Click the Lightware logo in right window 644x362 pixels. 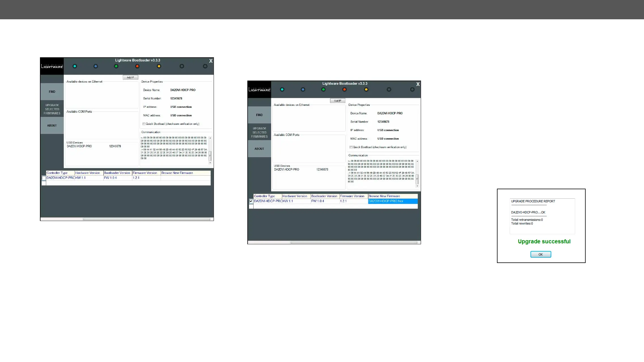pos(260,90)
